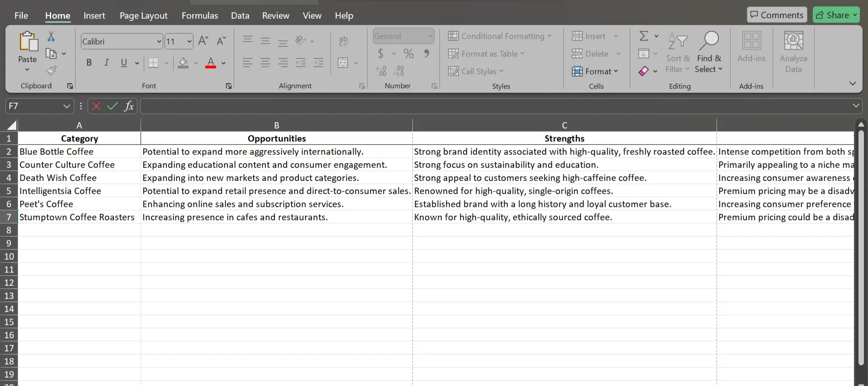Open the Calibri font name dropdown

tap(159, 42)
